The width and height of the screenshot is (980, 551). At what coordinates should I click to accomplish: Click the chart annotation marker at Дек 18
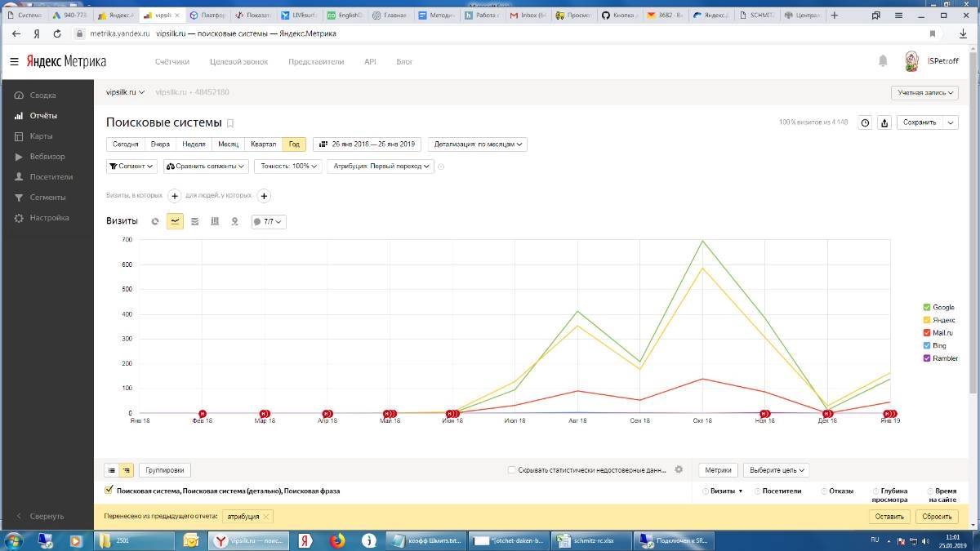[x=826, y=414]
